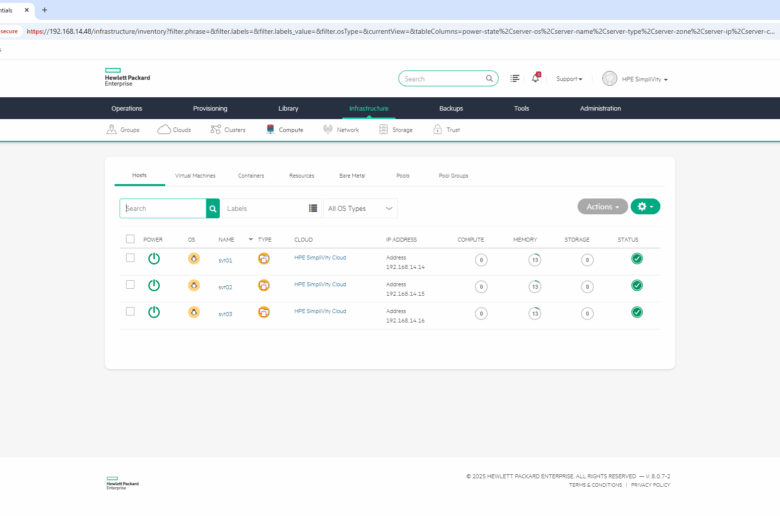Screen dimensions: 780x516
Task: Open the svt02 host link
Action: click(x=225, y=287)
